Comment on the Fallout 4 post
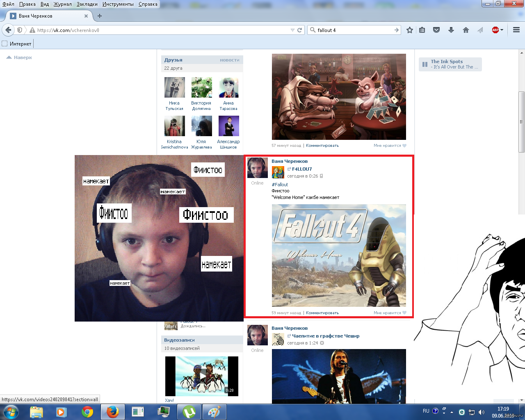This screenshot has width=525, height=420. click(x=322, y=313)
